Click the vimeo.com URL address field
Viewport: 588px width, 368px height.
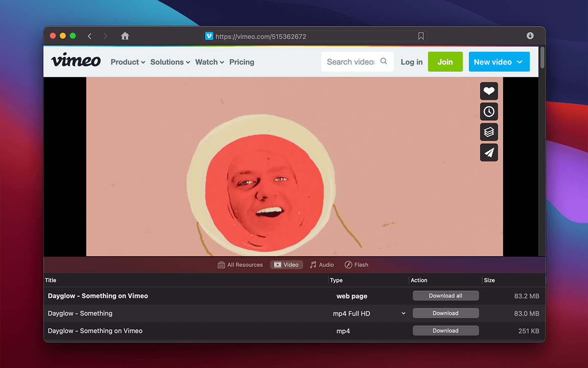[x=315, y=36]
